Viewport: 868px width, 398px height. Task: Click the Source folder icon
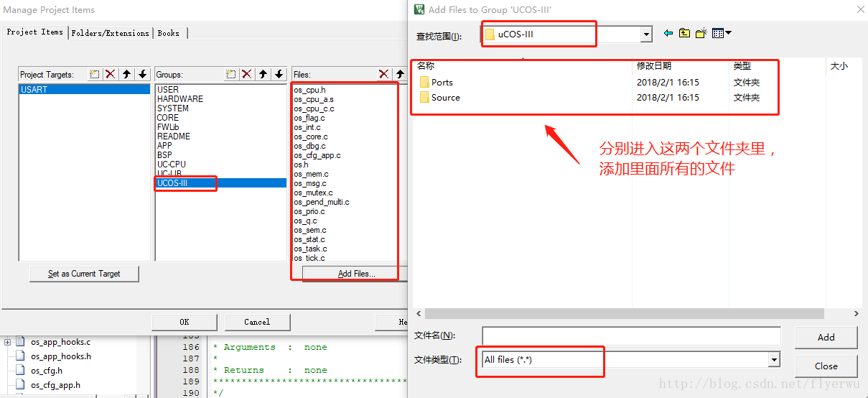[x=424, y=97]
